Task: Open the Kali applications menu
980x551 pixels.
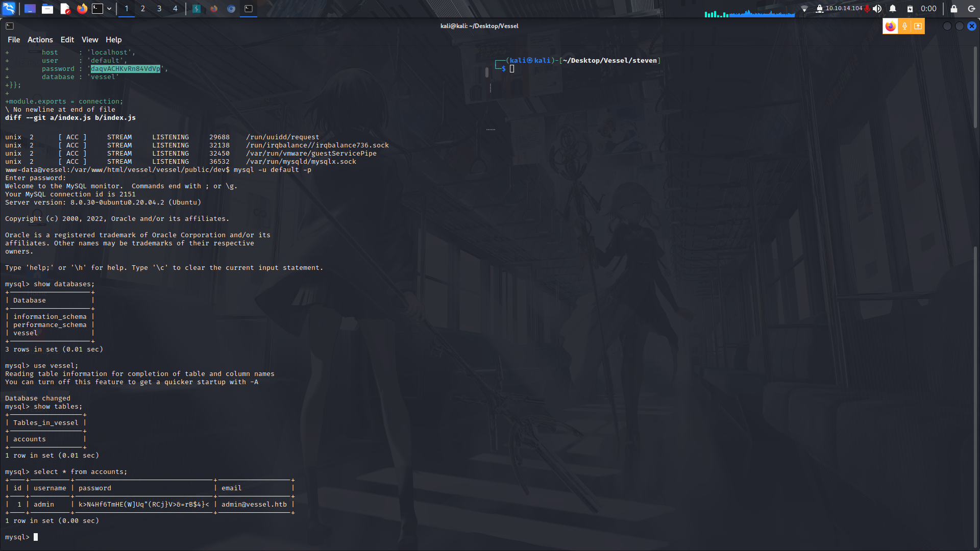Action: [x=8, y=8]
